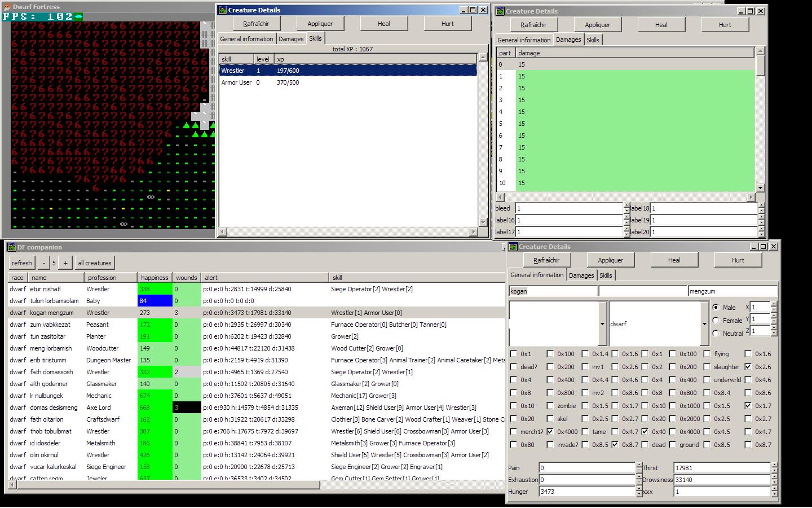Click the all creatures button
The image size is (812, 508).
(95, 263)
